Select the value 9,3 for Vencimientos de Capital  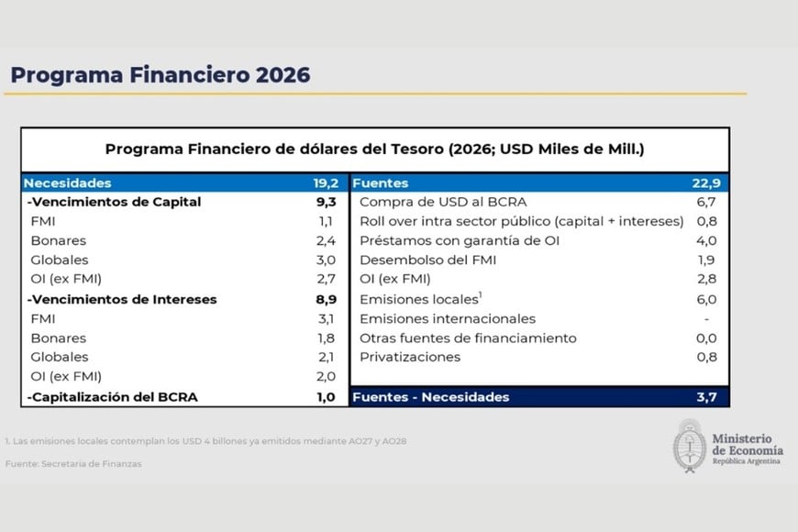click(x=327, y=202)
